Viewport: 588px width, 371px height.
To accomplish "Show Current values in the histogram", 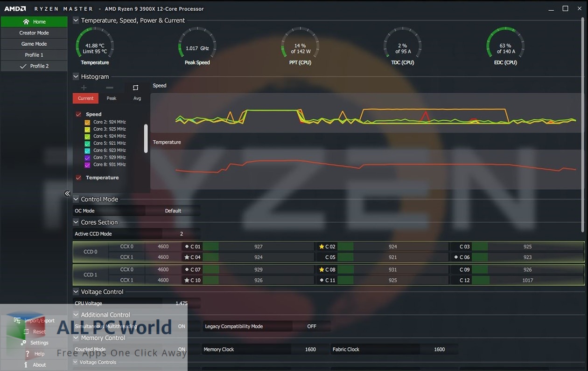I will 86,98.
